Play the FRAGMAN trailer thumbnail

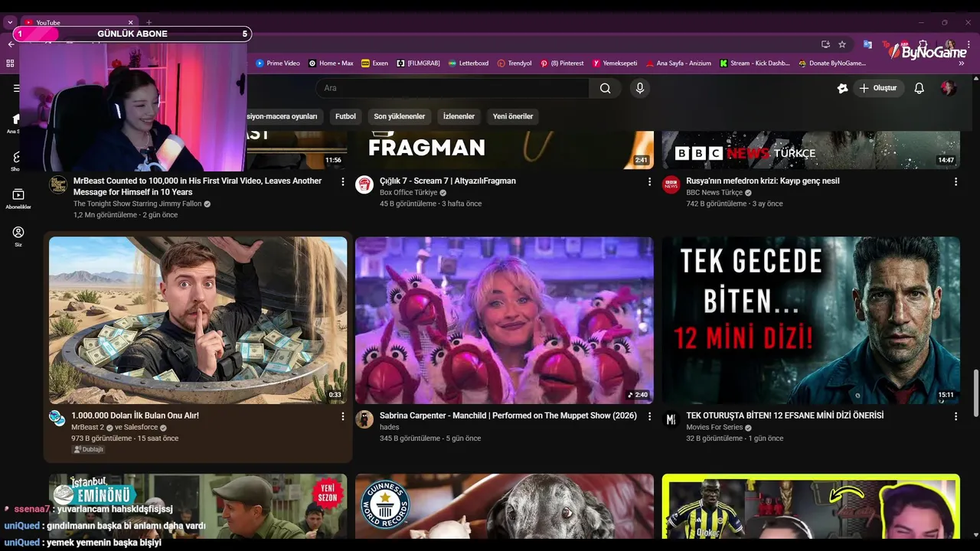tap(505, 150)
